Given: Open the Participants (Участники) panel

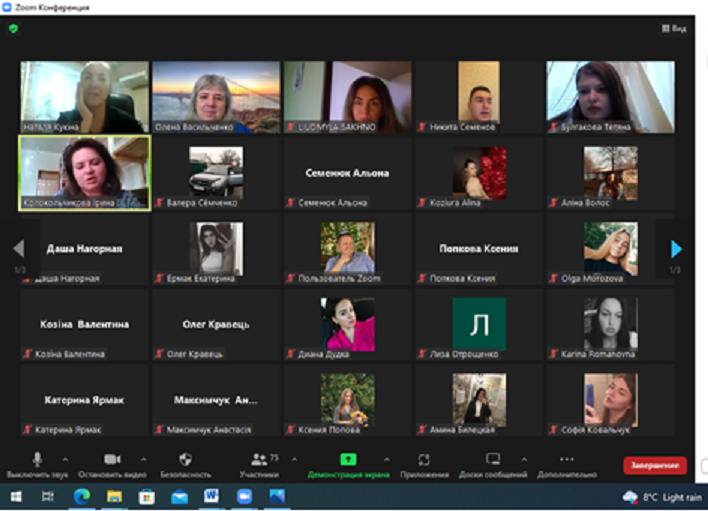Looking at the screenshot, I should [x=259, y=459].
